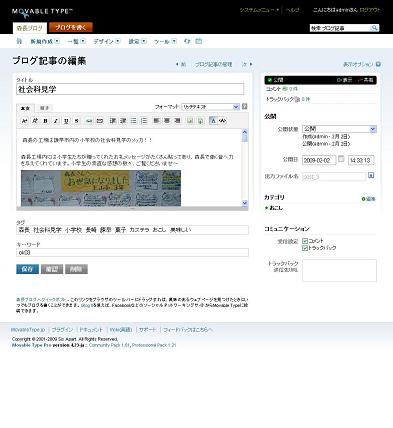Click the bulleted list icon

pos(134,121)
